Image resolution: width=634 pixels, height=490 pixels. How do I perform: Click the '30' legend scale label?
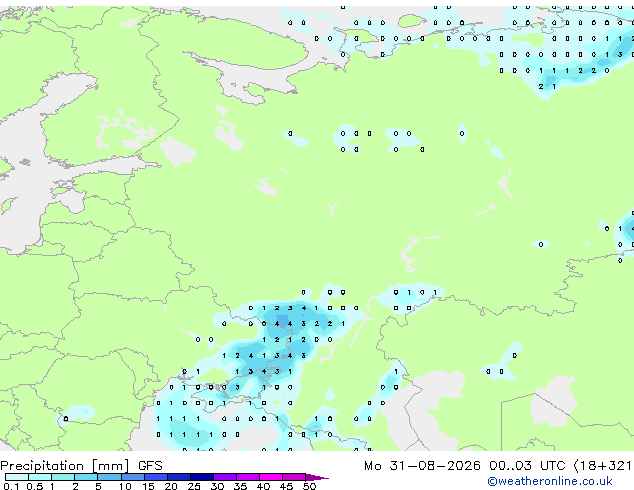[x=217, y=486]
